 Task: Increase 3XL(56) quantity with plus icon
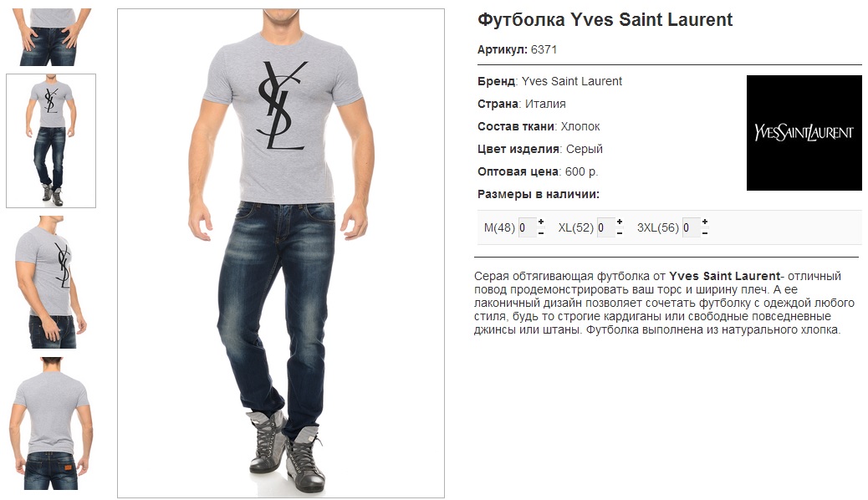[705, 222]
